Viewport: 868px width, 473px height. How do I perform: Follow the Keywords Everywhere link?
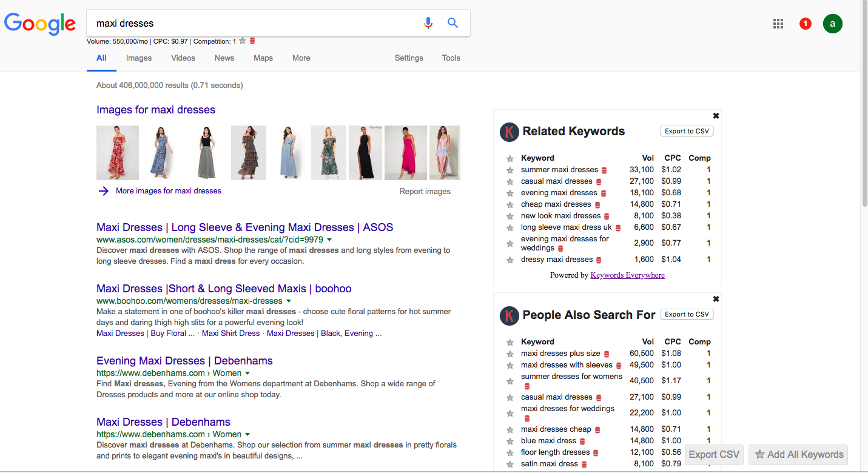coord(628,275)
